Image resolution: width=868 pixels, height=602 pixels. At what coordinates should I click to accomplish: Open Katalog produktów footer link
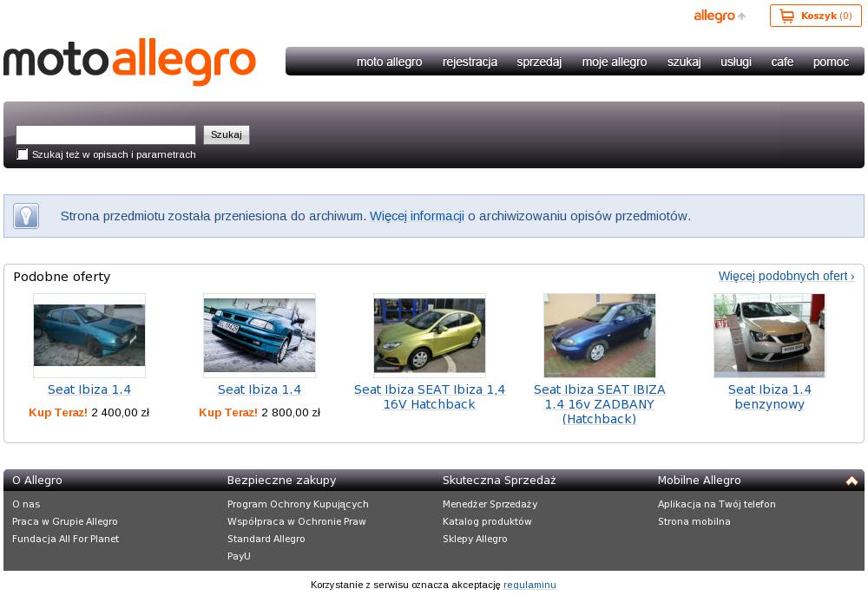tap(487, 521)
